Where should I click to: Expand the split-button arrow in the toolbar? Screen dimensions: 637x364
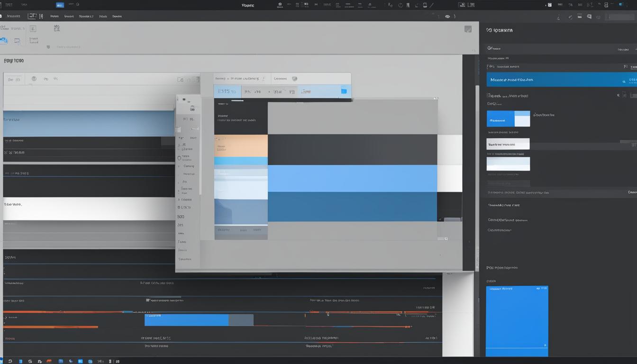click(42, 16)
